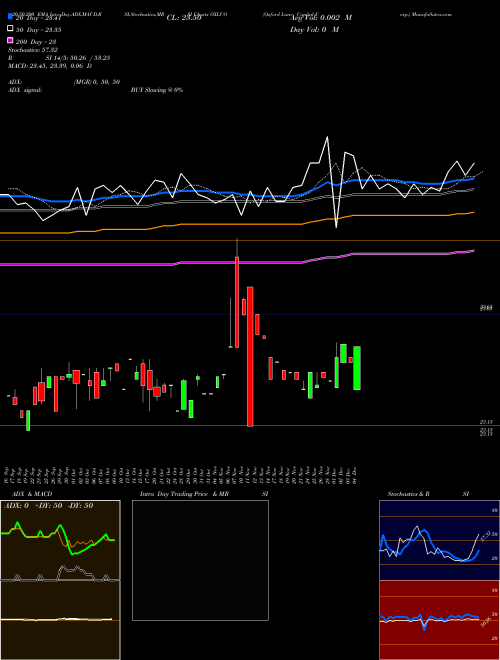Click the 'Avg Vol: 0.002 M' value
This screenshot has width=500, height=660.
click(x=321, y=18)
